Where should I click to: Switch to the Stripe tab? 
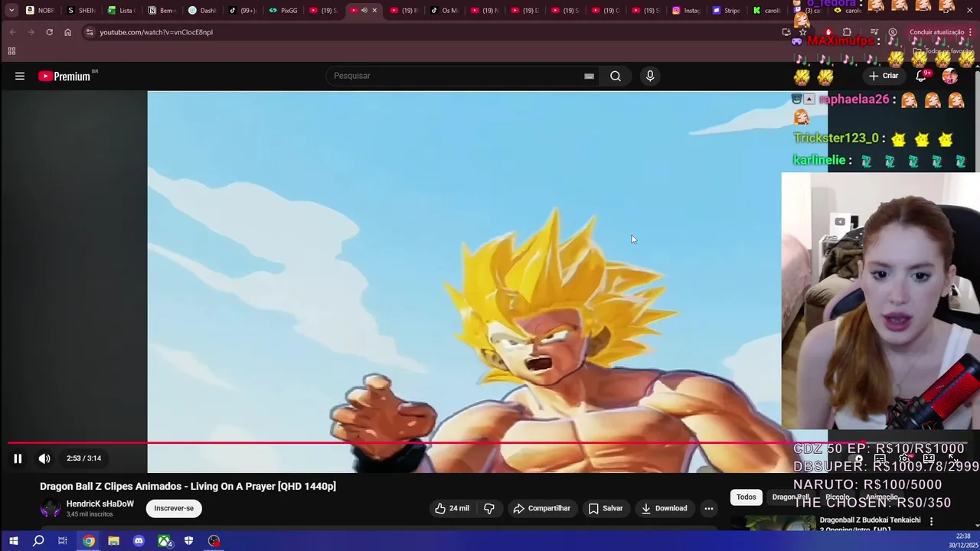(726, 10)
